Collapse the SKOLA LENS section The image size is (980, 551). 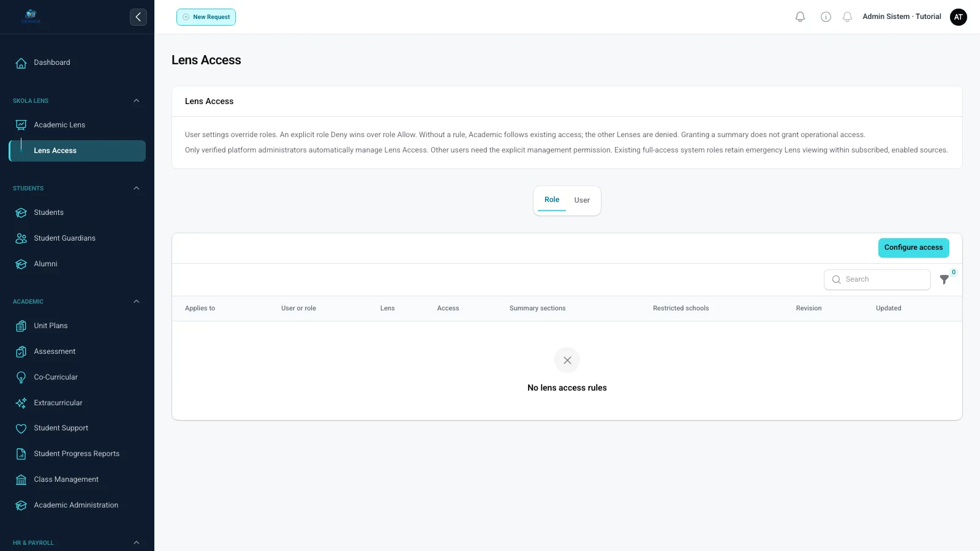click(137, 100)
